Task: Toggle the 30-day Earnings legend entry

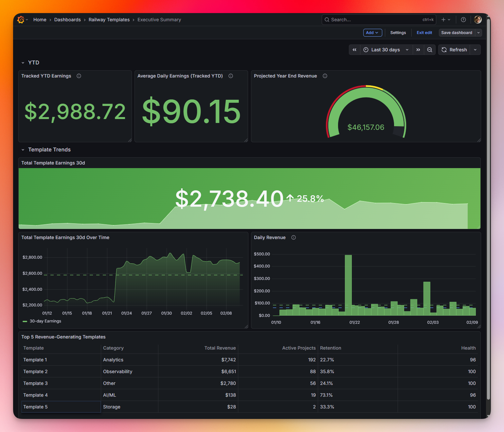Action: pyautogui.click(x=45, y=321)
